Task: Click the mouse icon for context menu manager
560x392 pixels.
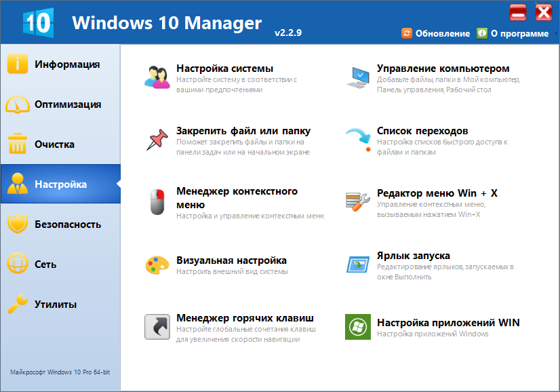Action: (x=157, y=202)
